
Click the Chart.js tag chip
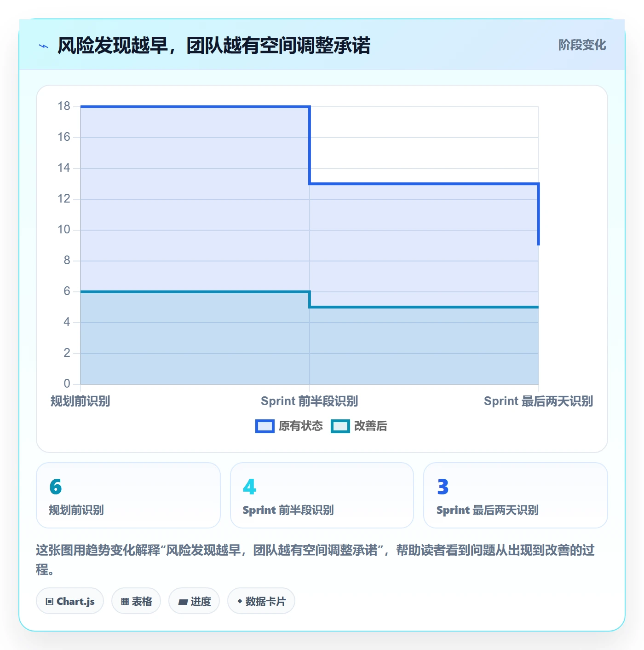click(x=70, y=601)
